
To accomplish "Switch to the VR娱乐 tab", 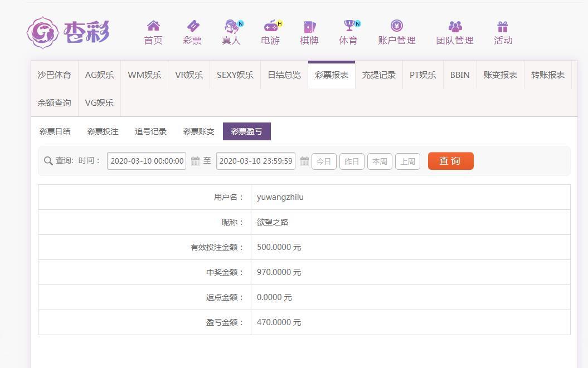I will (189, 75).
